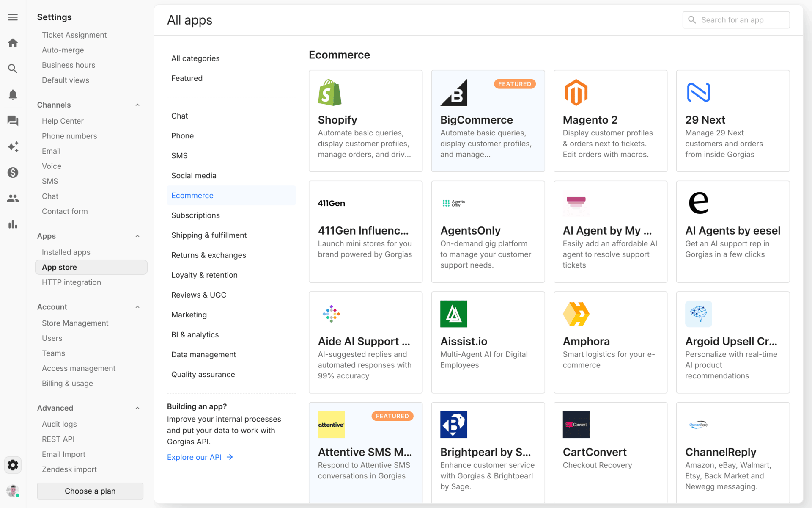Click the AI Agents by eesel logo

[699, 203]
